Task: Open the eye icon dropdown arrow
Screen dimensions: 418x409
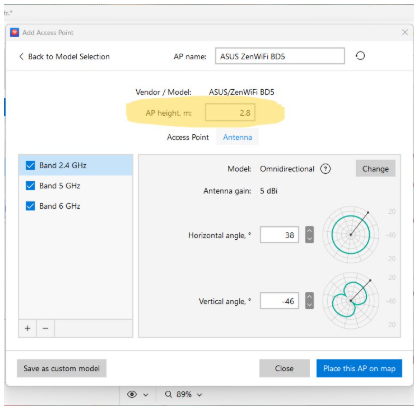Action: [x=146, y=395]
